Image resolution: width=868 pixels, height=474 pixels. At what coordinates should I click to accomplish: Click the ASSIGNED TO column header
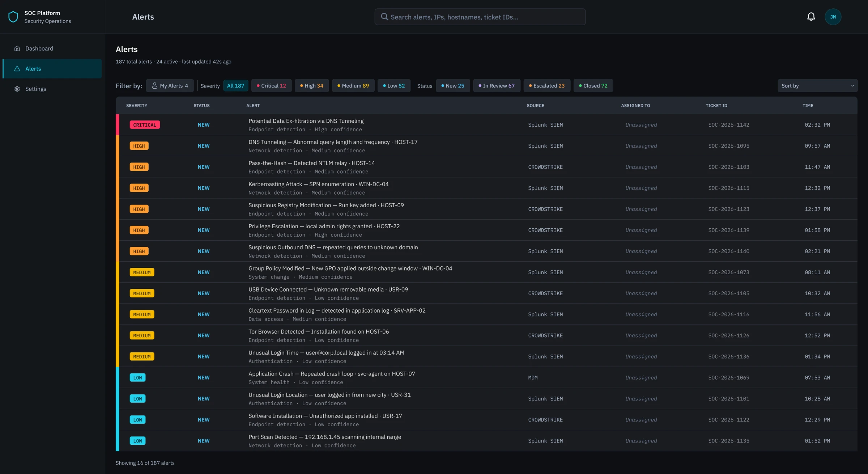pyautogui.click(x=635, y=106)
